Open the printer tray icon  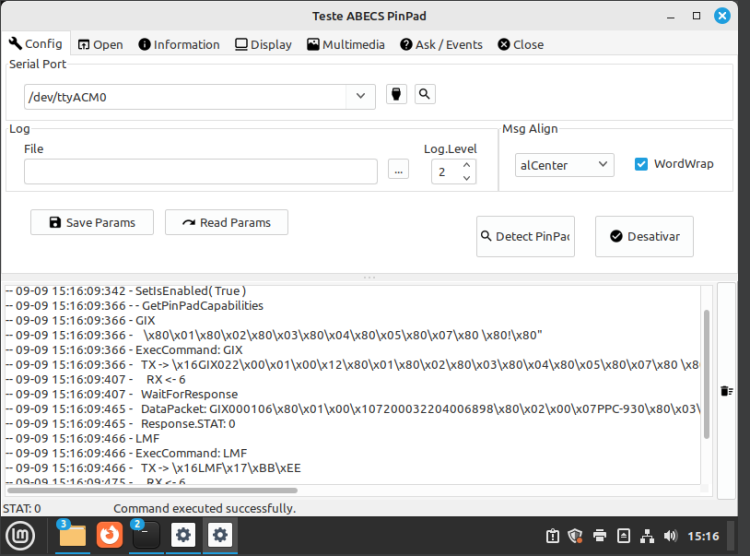(599, 536)
